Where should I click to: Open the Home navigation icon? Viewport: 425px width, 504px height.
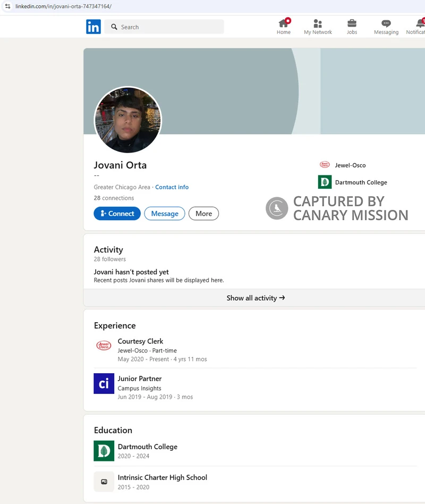point(284,23)
